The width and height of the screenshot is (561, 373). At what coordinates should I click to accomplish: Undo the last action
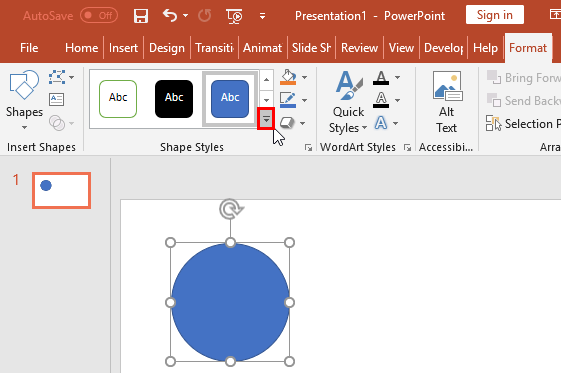click(x=170, y=16)
